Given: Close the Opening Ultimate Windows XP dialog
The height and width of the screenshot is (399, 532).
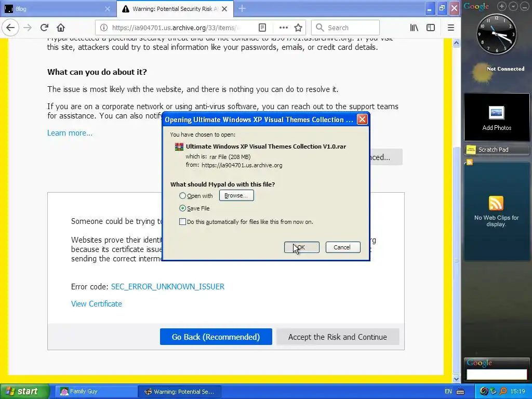Looking at the screenshot, I should (x=362, y=119).
